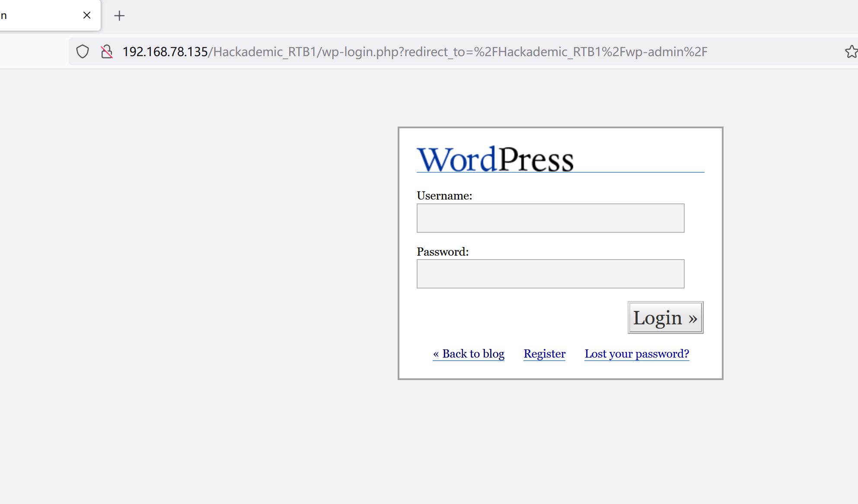
Task: Click the tracking protection shield icon
Action: click(x=83, y=52)
